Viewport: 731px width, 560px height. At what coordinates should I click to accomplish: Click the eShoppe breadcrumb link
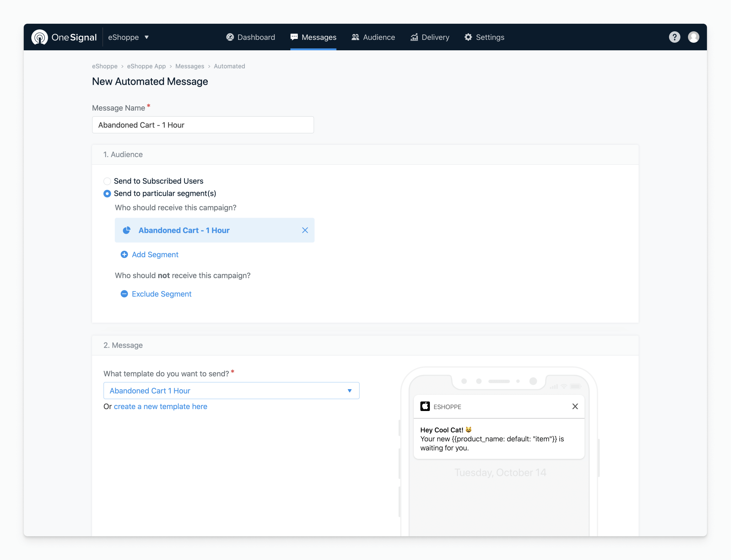point(105,66)
